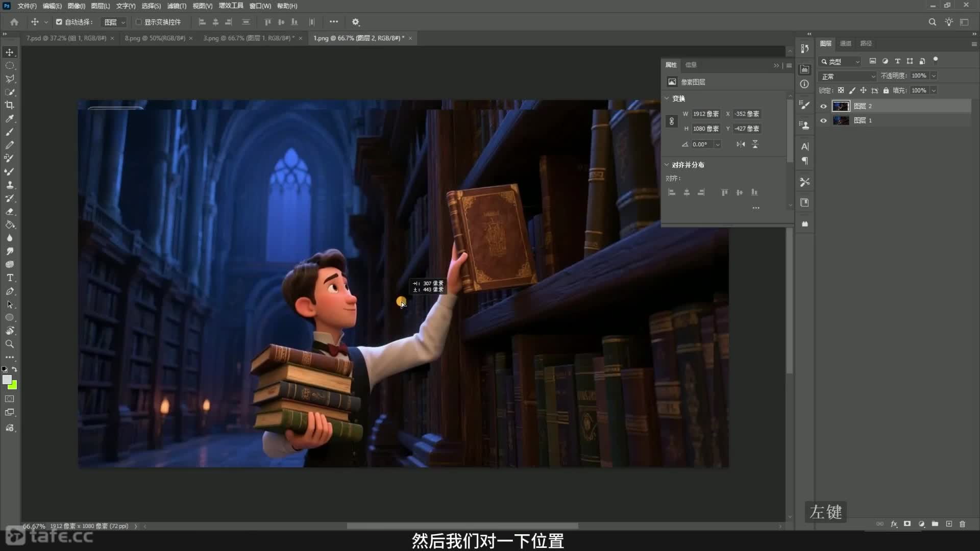The image size is (980, 551).
Task: Select the Pen tool
Action: coord(10,291)
